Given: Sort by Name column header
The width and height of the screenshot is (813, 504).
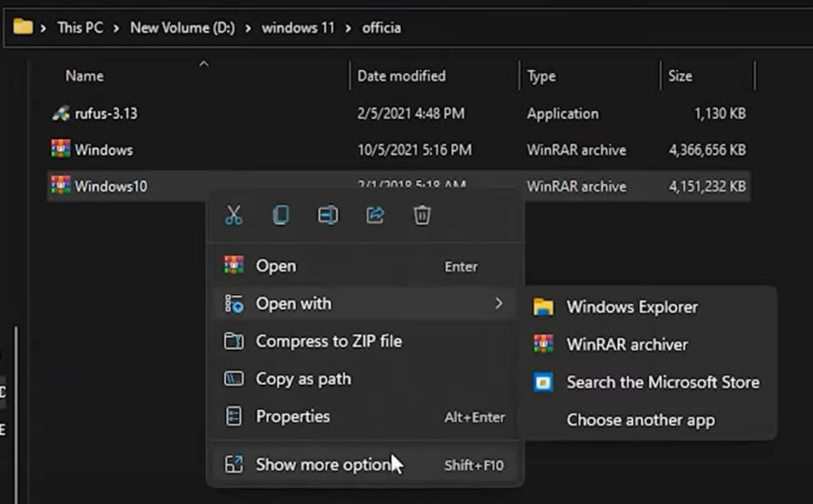Looking at the screenshot, I should (84, 76).
